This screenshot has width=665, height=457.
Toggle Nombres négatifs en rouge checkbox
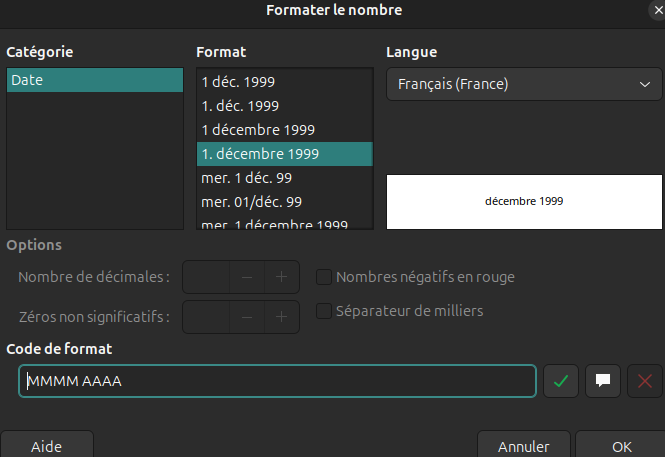click(324, 277)
